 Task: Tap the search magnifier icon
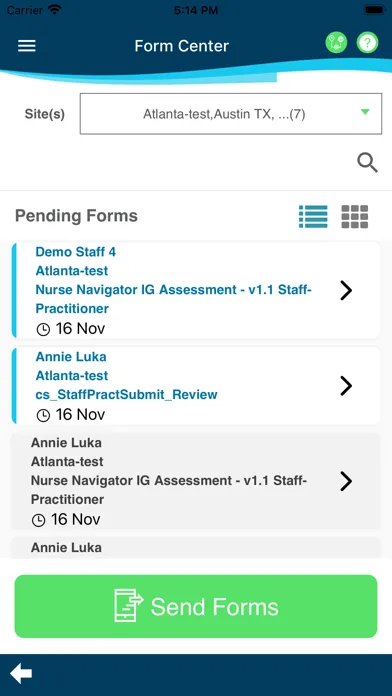(368, 163)
